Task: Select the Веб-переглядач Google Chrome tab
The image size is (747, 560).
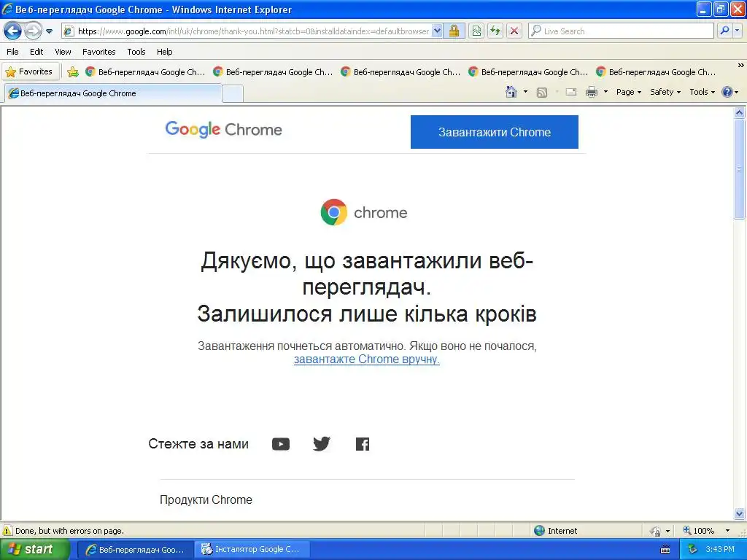Action: [x=113, y=93]
